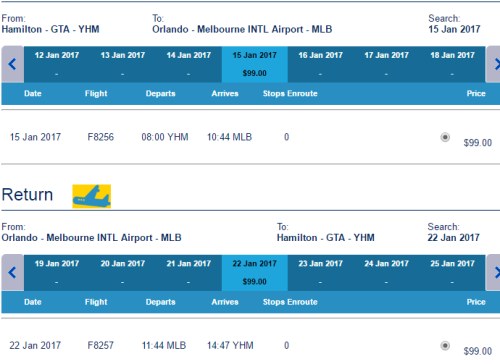Pick the 25 Jan 2017 return date
This screenshot has width=500, height=364.
pos(452,273)
